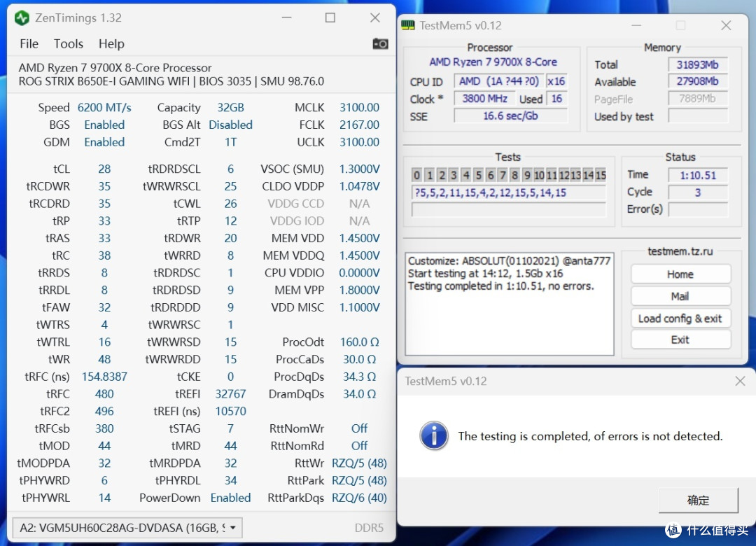Click the Total memory 31893Mb field
The height and width of the screenshot is (546, 756).
tap(698, 64)
